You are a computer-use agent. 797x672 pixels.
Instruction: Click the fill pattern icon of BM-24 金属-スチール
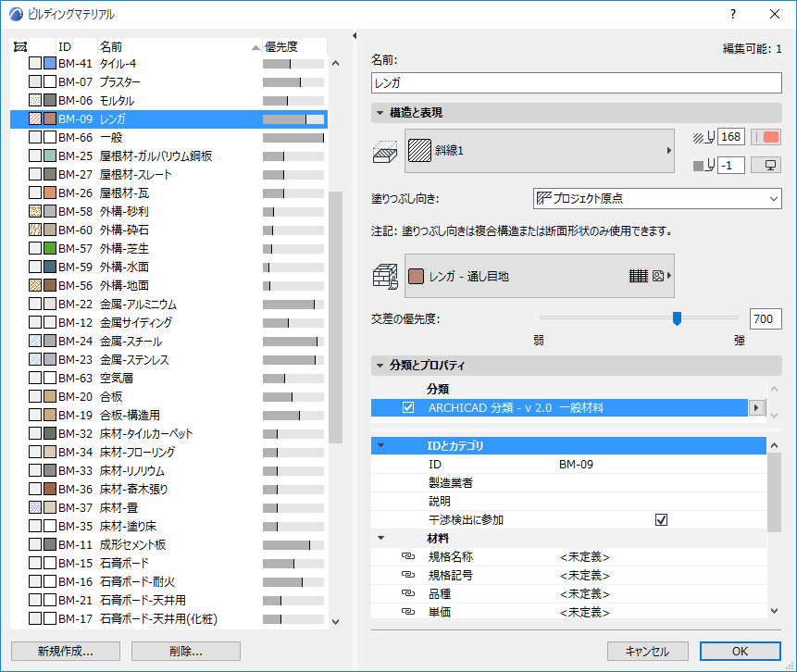(x=35, y=341)
